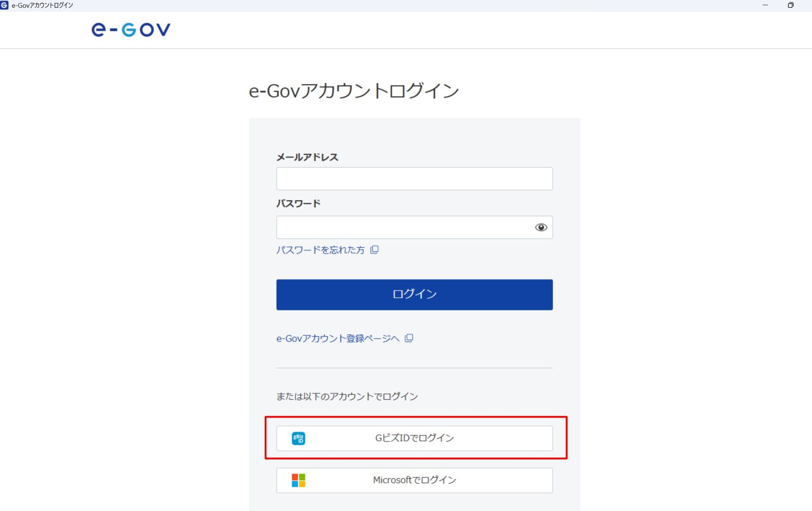Open the パスワードを忘れた方 link
The height and width of the screenshot is (511, 812).
(320, 250)
